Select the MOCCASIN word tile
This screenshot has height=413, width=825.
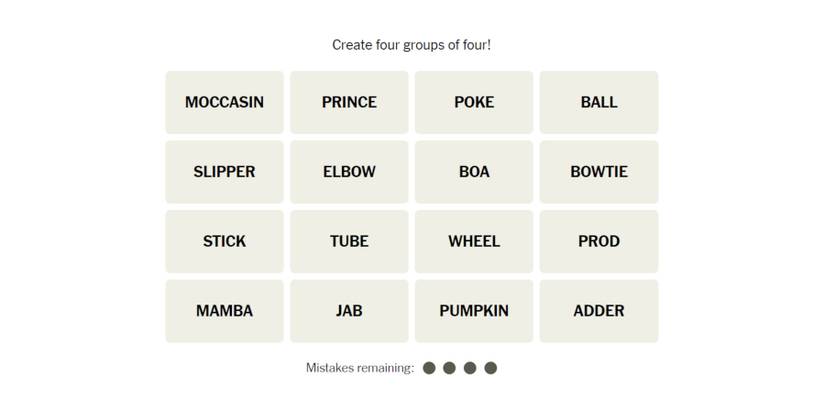tap(224, 102)
